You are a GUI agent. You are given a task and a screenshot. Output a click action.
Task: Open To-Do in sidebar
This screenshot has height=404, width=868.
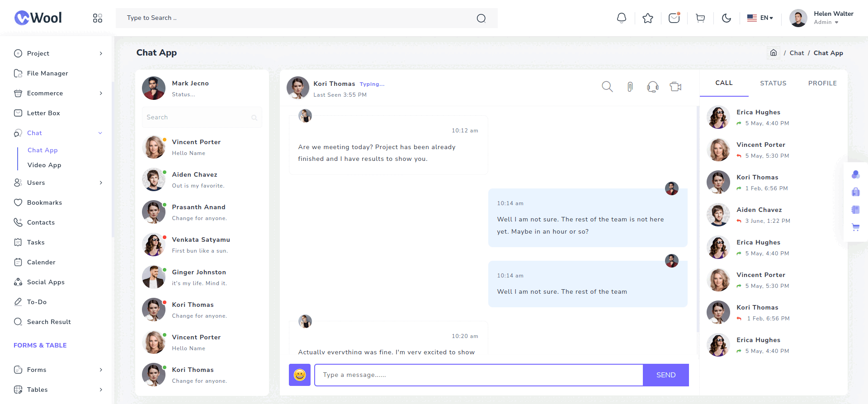tap(58, 302)
